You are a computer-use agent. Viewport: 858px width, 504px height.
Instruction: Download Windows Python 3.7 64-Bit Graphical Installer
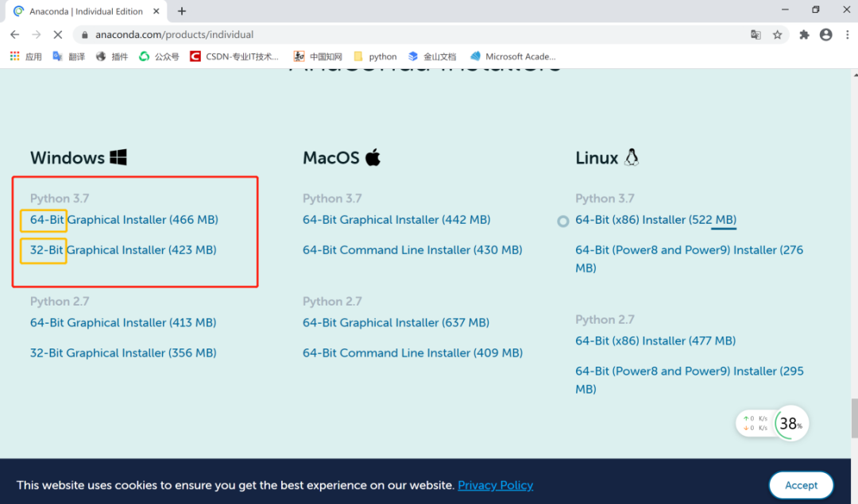[x=124, y=220]
